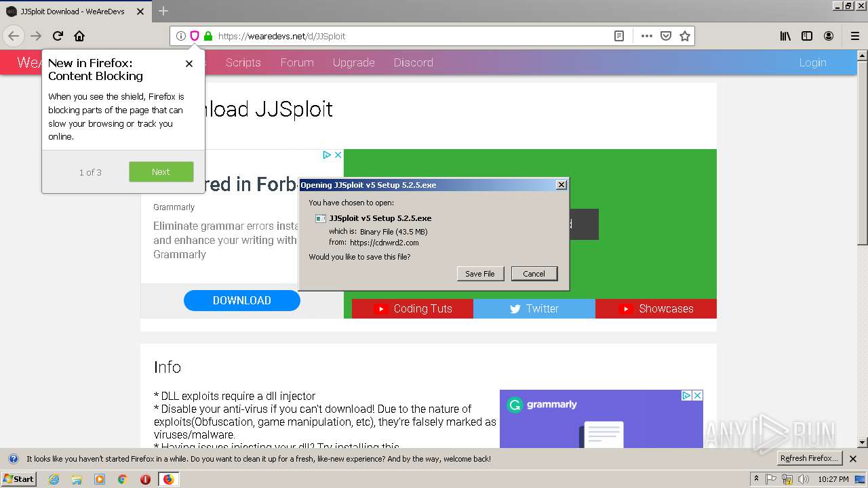This screenshot has width=868, height=488.
Task: Open Scripts page in site navigation
Action: [x=243, y=62]
